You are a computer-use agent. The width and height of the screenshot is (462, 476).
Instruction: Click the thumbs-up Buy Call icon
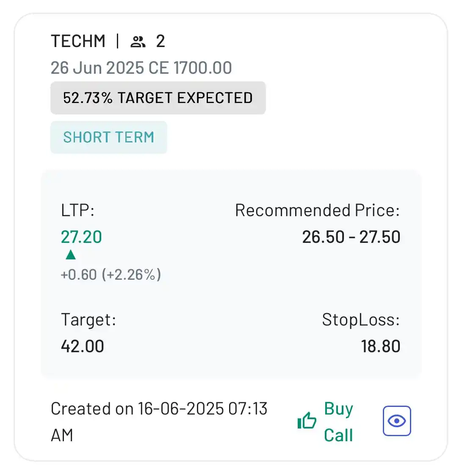[307, 420]
